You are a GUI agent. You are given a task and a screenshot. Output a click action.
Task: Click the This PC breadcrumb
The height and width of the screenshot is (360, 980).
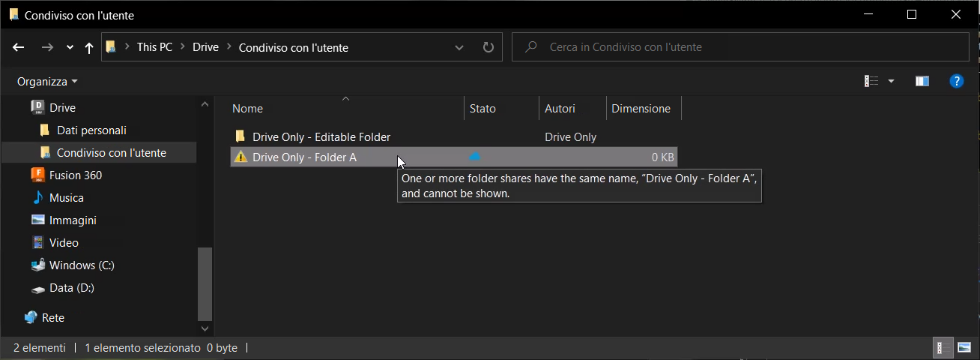tap(154, 47)
